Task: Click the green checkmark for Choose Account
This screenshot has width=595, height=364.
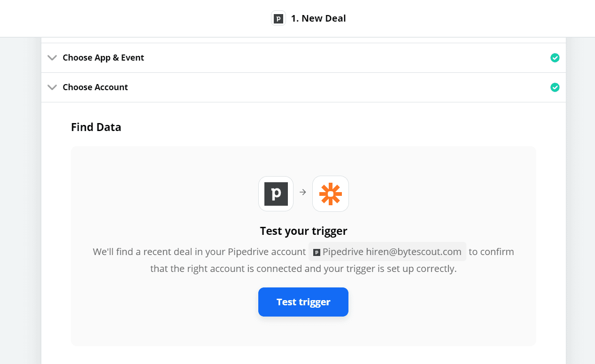Action: click(555, 87)
